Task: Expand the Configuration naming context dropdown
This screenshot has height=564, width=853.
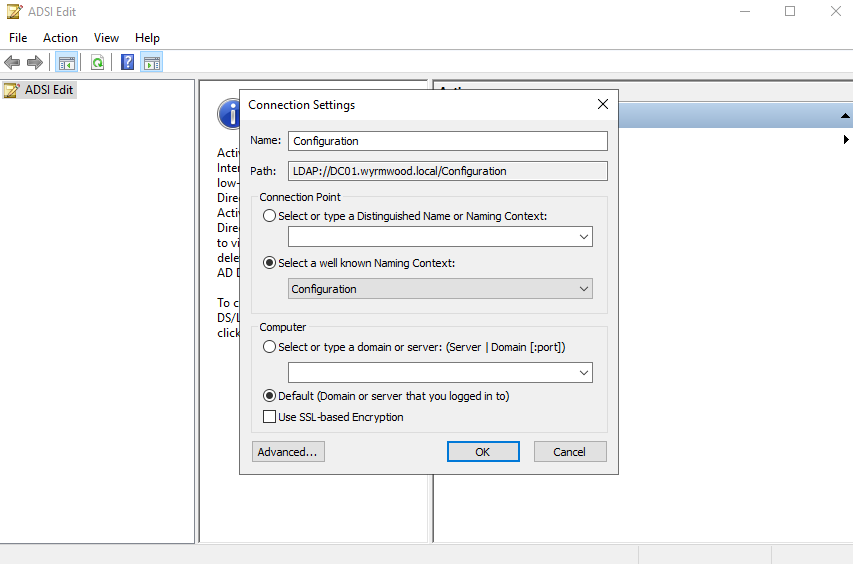Action: click(x=583, y=289)
